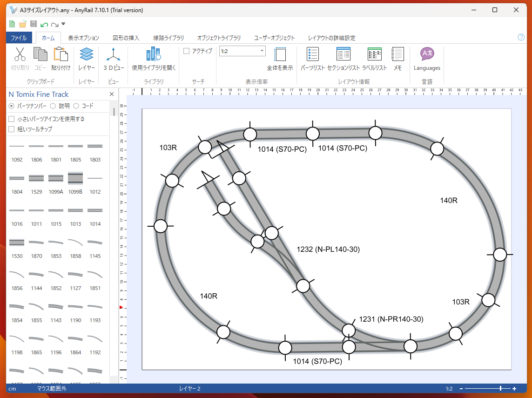Viewport: 532px width, 398px height.
Task: Select curved track part 1856
Action: 17,280
